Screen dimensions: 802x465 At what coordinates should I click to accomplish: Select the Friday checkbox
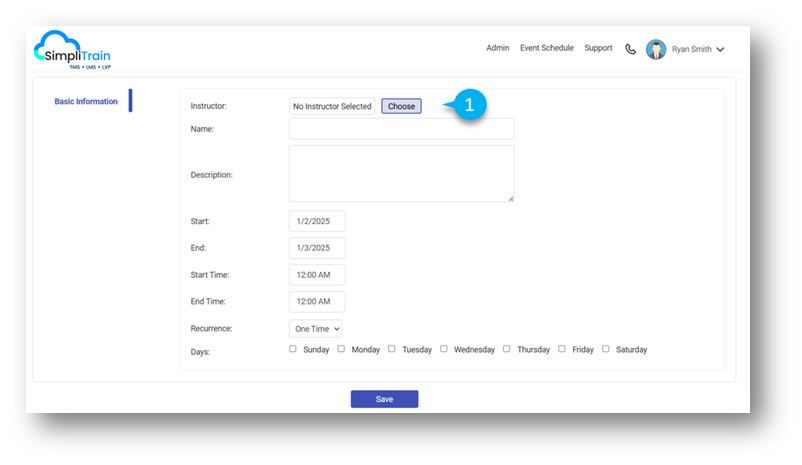coord(562,349)
